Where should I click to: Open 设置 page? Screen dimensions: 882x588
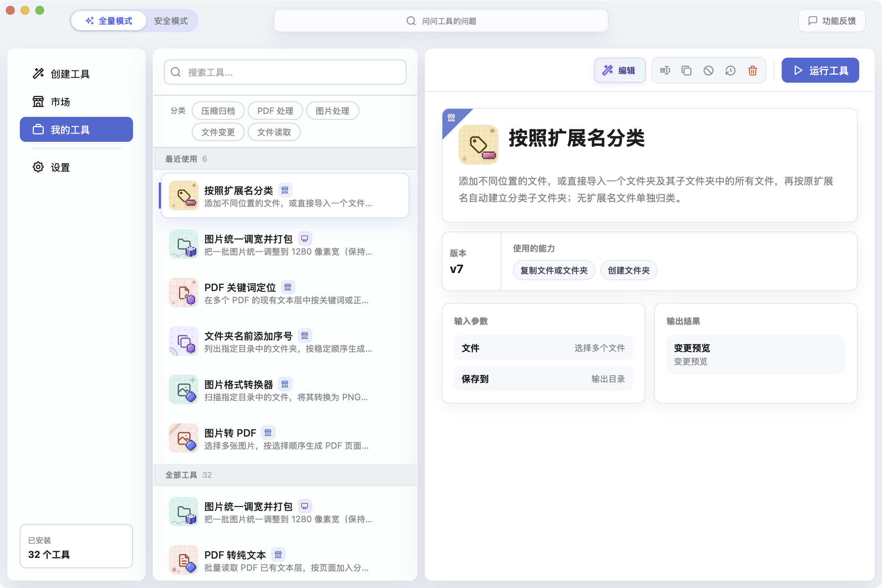76,167
